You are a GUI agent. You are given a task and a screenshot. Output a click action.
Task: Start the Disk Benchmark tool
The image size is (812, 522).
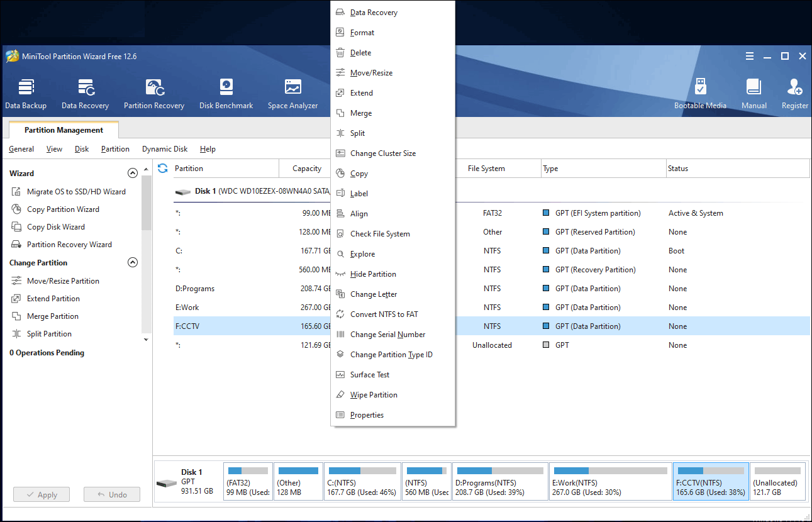(x=226, y=94)
